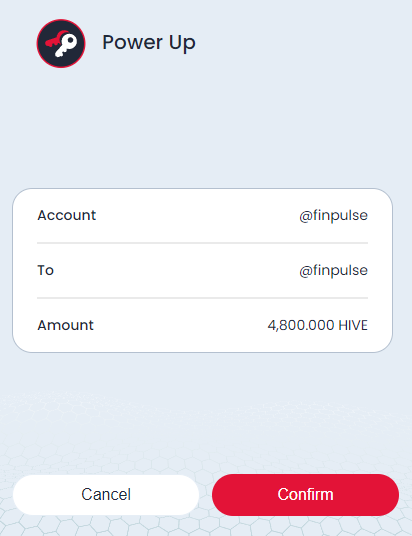The image size is (412, 536).
Task: Click the 4,800.000 HIVE amount value
Action: (318, 325)
